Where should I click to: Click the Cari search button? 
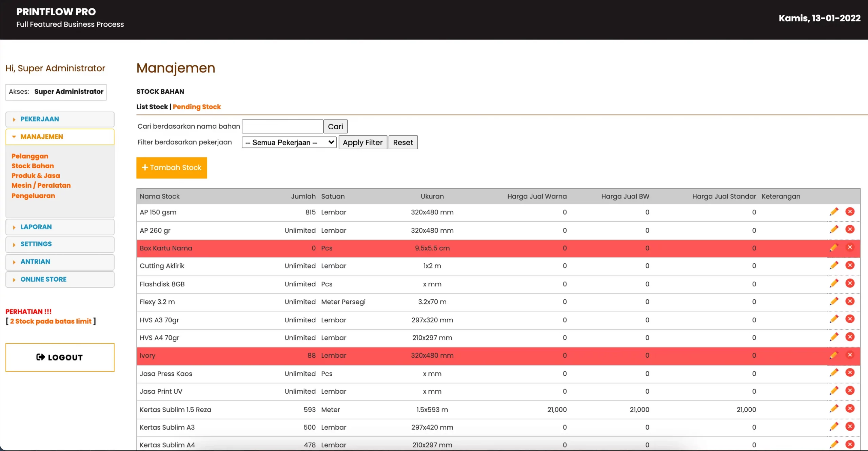point(335,127)
